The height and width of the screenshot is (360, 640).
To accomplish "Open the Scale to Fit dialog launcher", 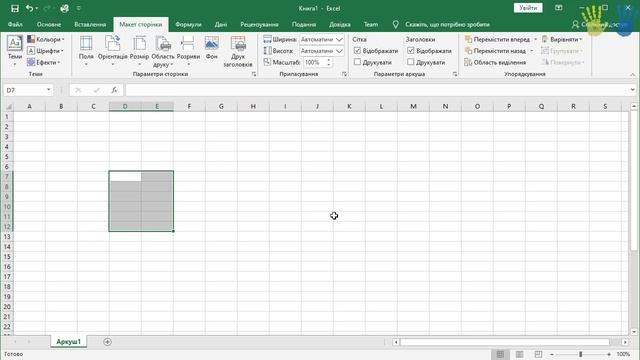I will [344, 74].
